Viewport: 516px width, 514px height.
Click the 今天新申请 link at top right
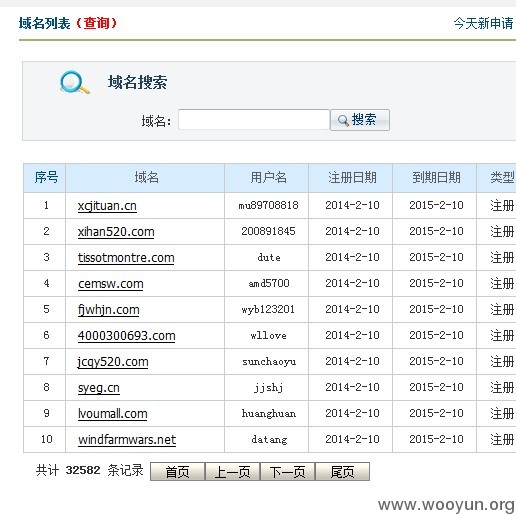(x=484, y=23)
